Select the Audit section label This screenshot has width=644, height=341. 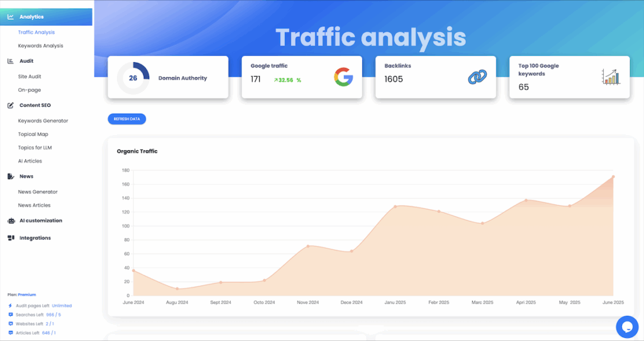tap(26, 61)
